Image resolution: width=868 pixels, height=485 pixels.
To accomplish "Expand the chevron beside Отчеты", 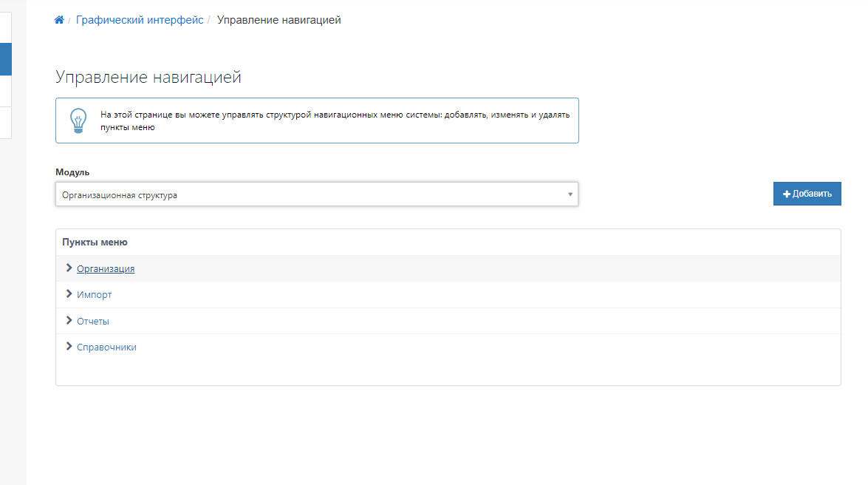I will point(69,321).
